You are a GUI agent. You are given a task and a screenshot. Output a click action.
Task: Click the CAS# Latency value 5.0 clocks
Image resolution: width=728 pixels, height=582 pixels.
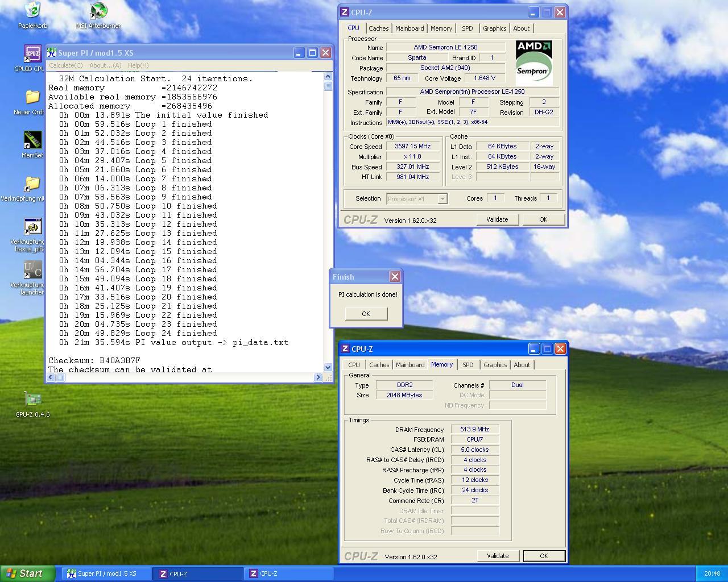pyautogui.click(x=475, y=450)
